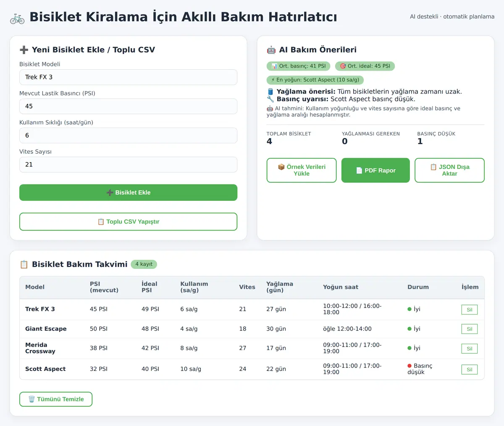This screenshot has height=426, width=504.
Task: Export data via JSON Dışa Aktar
Action: coord(449,170)
